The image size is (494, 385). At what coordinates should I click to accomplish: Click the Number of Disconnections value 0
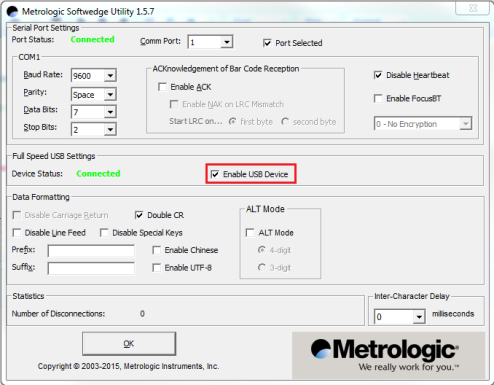tap(142, 314)
